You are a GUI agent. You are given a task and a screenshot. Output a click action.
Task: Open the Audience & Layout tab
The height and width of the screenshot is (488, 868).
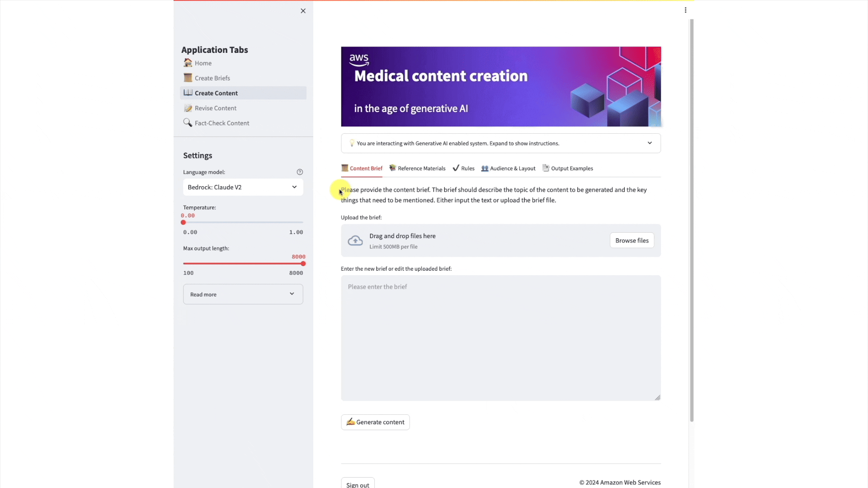pyautogui.click(x=508, y=169)
